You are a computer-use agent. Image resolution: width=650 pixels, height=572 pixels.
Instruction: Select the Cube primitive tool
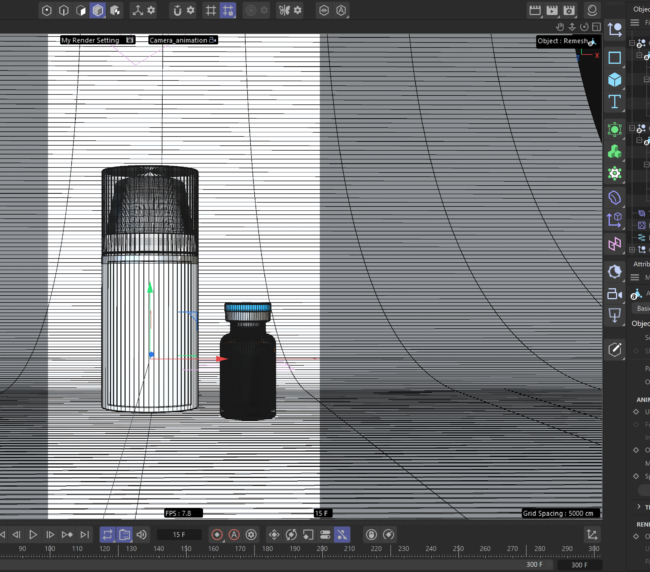(x=615, y=79)
